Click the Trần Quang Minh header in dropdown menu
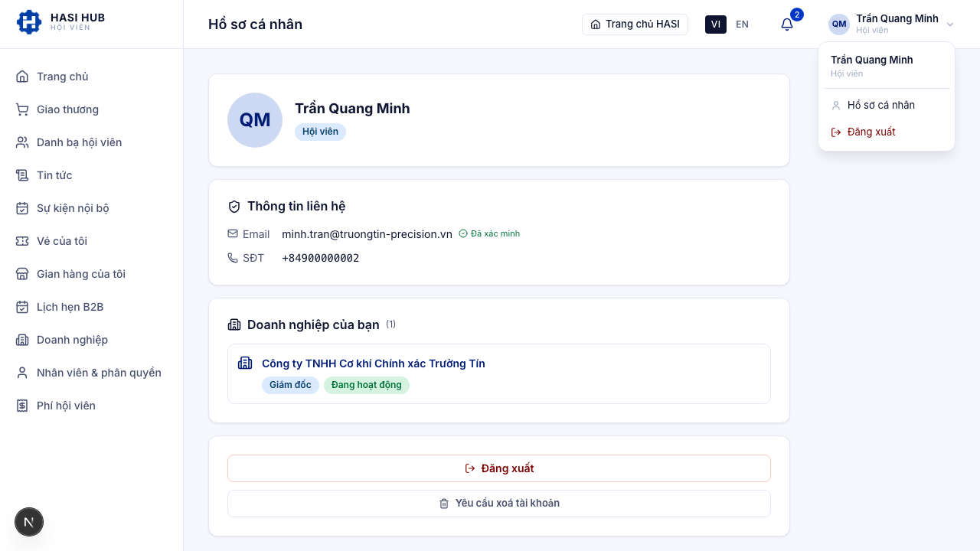The width and height of the screenshot is (980, 551). pyautogui.click(x=872, y=60)
